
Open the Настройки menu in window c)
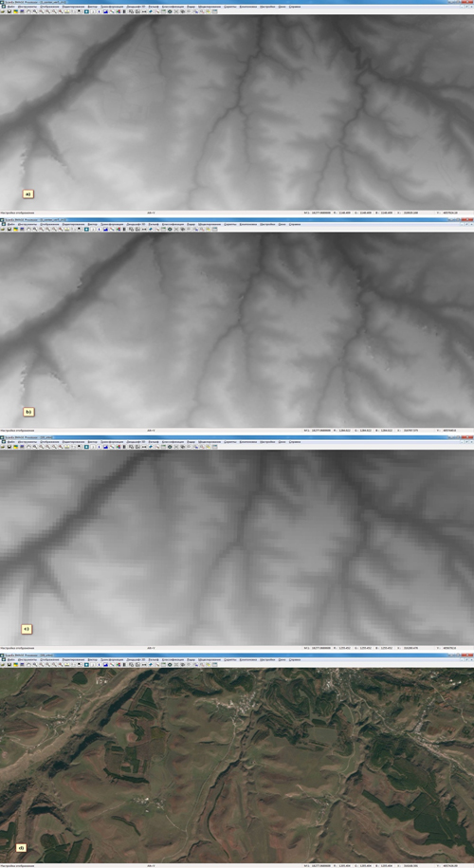(267, 441)
